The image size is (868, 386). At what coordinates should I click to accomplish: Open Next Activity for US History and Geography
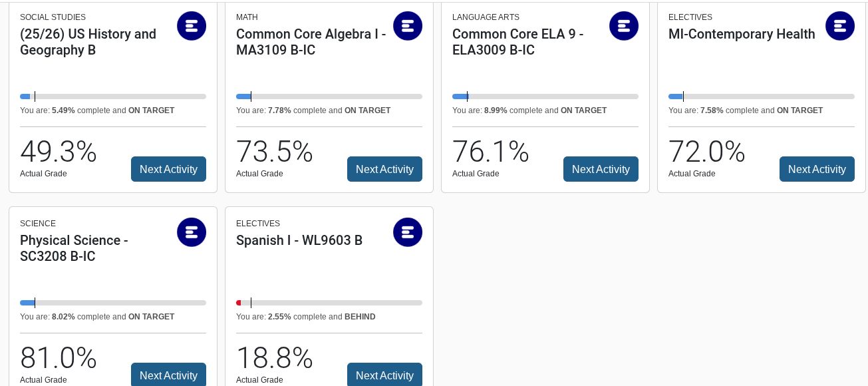click(168, 169)
